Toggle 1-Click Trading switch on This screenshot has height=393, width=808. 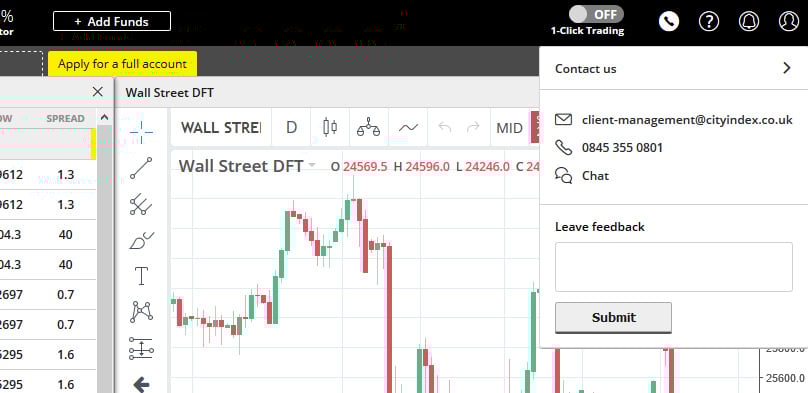[x=596, y=14]
